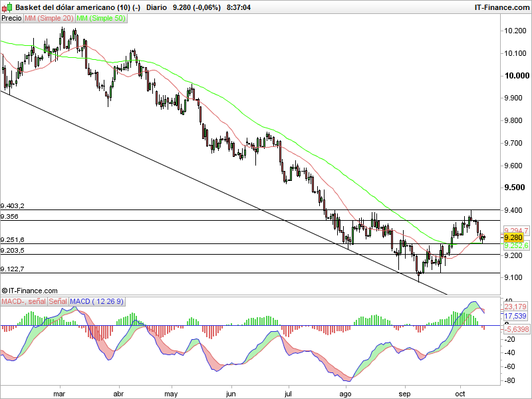Click the 10.200 price axis label
The width and height of the screenshot is (532, 399).
pyautogui.click(x=515, y=31)
